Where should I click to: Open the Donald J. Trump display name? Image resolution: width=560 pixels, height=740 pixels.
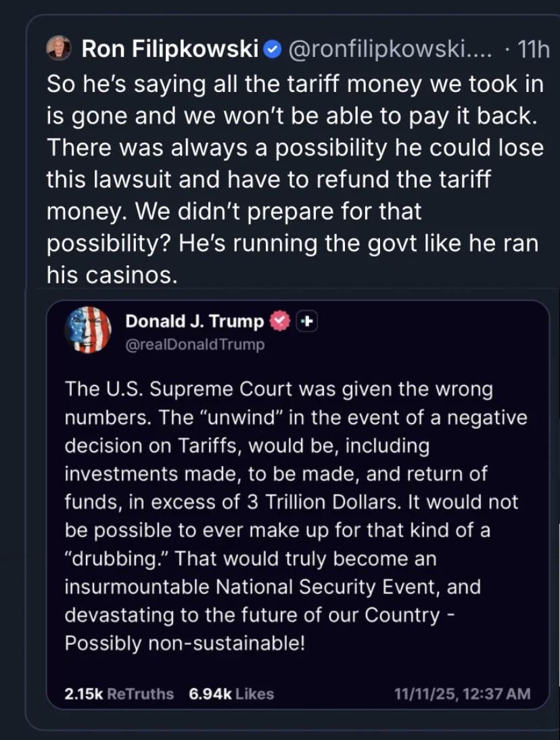[x=195, y=321]
